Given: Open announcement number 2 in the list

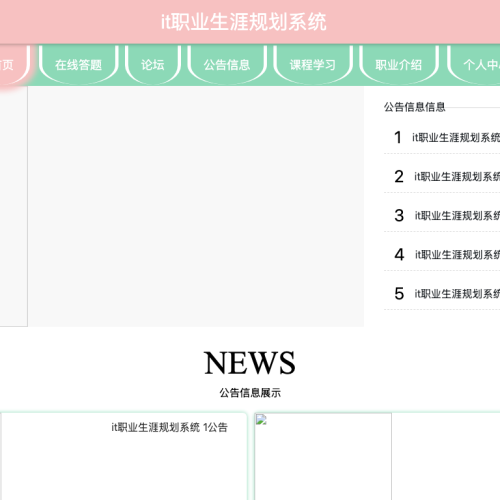Looking at the screenshot, I should tap(442, 176).
